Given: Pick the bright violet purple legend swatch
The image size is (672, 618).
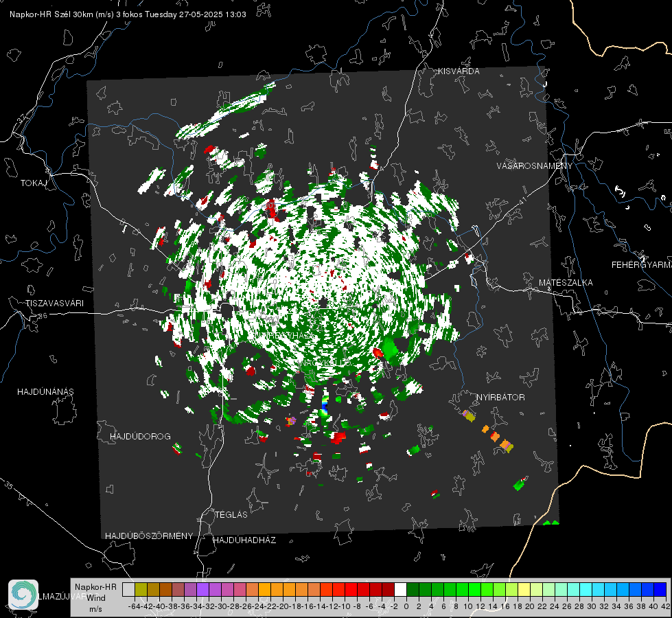Looking at the screenshot, I should [x=202, y=589].
